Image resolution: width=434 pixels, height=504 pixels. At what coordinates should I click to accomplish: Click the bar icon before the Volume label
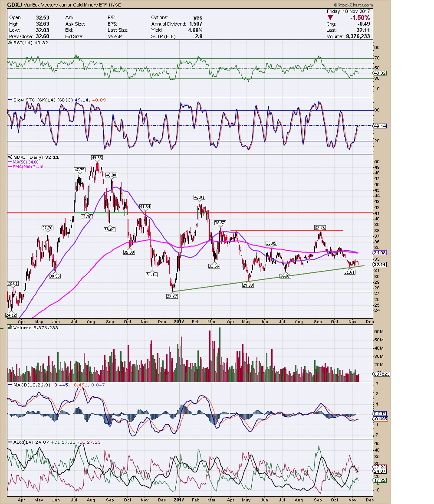[10, 327]
